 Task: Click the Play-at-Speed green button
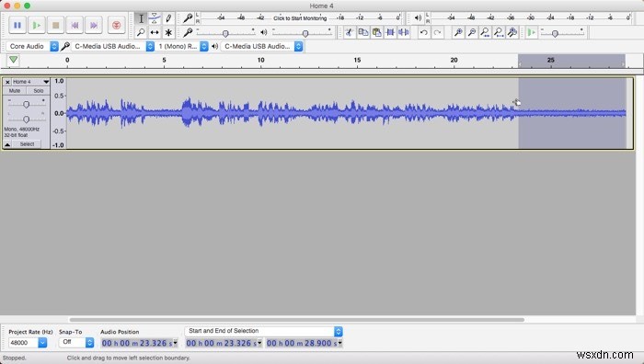coord(532,32)
